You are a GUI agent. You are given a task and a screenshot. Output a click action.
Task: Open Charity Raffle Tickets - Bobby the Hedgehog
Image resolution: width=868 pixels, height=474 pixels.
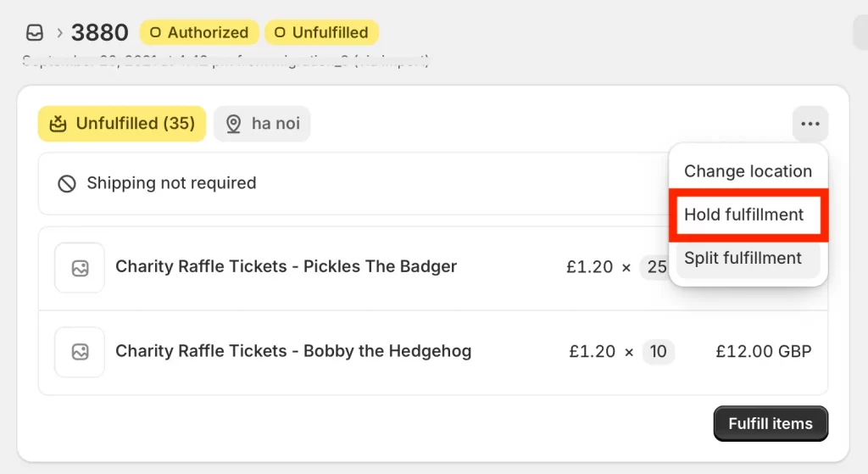tap(293, 351)
